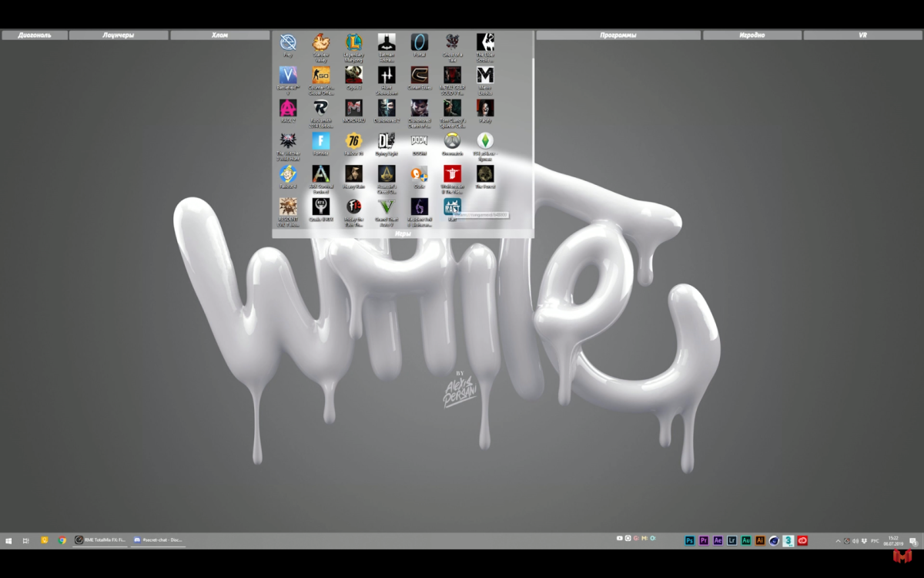Viewport: 924px width, 578px height.
Task: Launch DOOM
Action: pyautogui.click(x=419, y=140)
